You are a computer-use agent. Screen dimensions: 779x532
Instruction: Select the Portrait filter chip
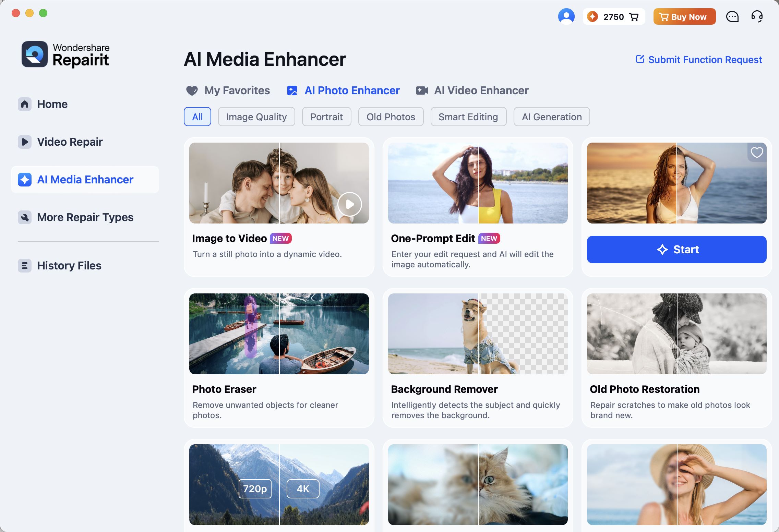(326, 117)
